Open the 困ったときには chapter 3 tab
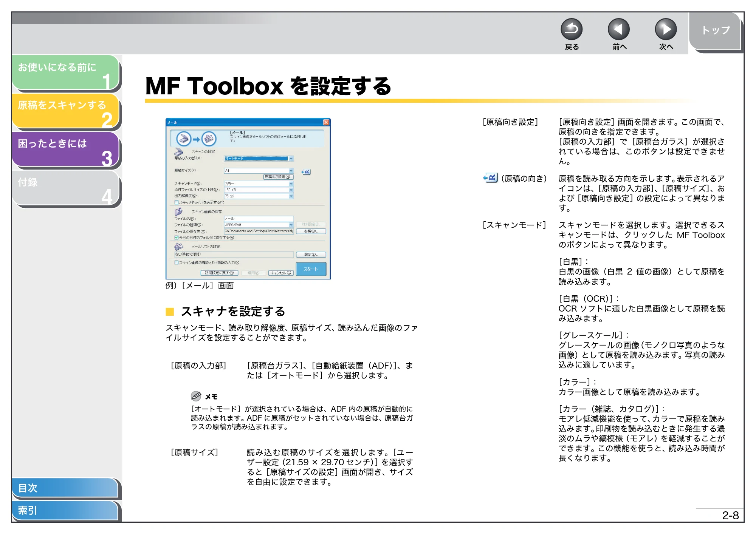The image size is (756, 534). [66, 150]
